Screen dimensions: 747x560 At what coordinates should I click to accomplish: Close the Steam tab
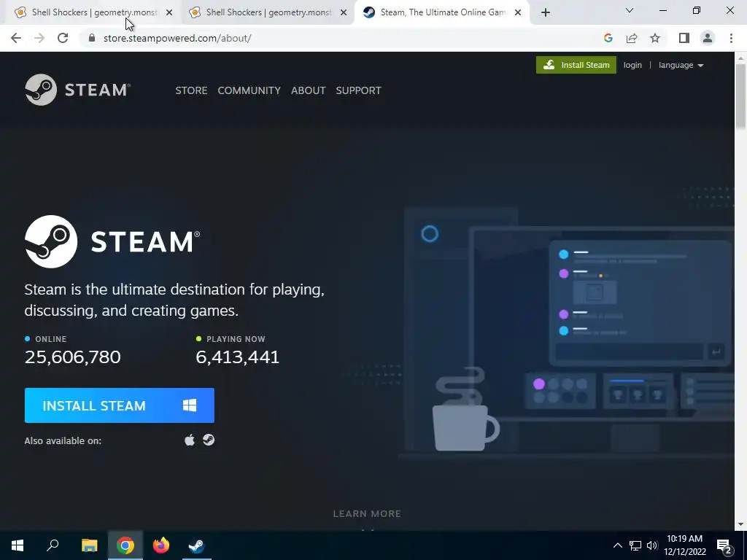(518, 12)
